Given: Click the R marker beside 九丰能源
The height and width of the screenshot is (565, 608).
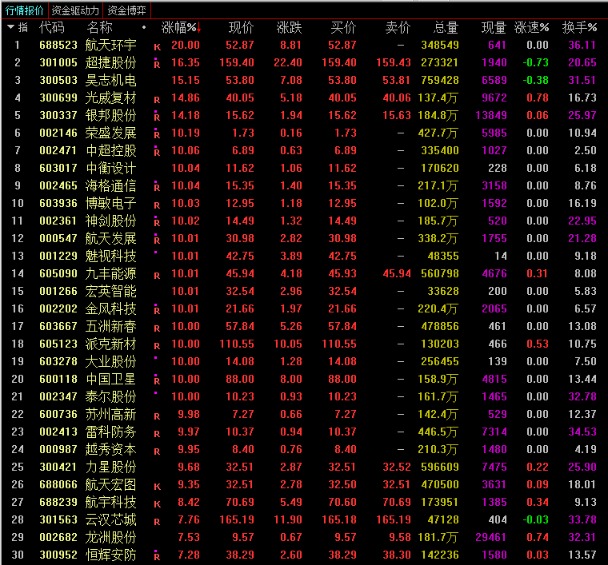Looking at the screenshot, I should 157,276.
